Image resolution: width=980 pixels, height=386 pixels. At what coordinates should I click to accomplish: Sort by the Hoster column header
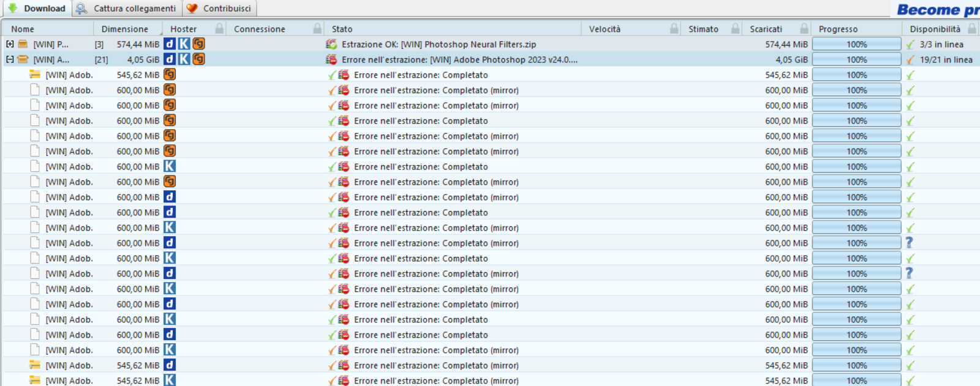click(x=184, y=29)
